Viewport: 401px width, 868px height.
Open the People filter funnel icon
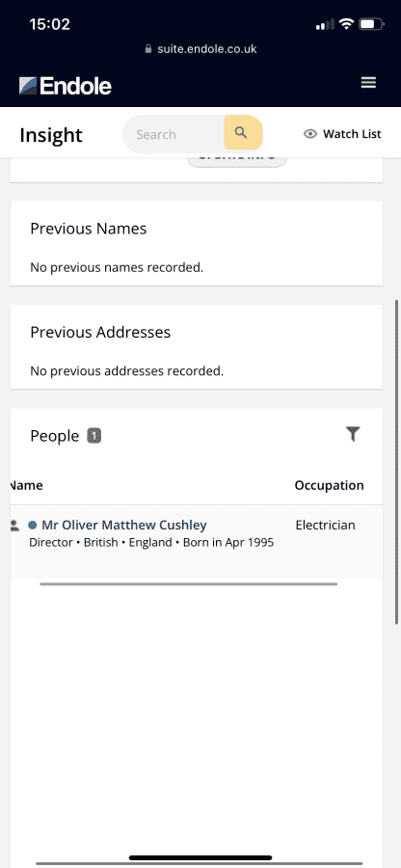pos(353,435)
